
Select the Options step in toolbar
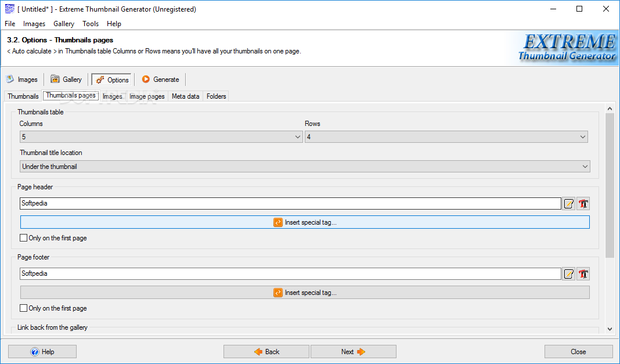(x=111, y=80)
